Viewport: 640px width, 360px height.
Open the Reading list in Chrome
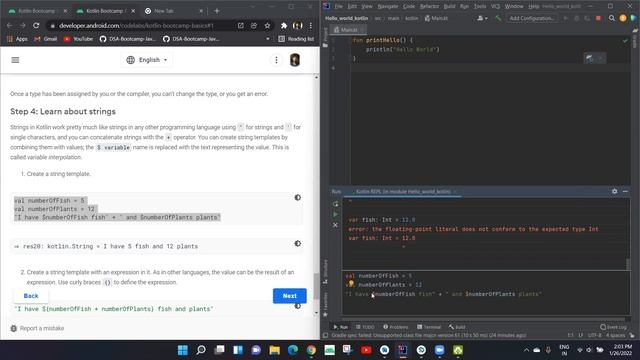[x=296, y=39]
